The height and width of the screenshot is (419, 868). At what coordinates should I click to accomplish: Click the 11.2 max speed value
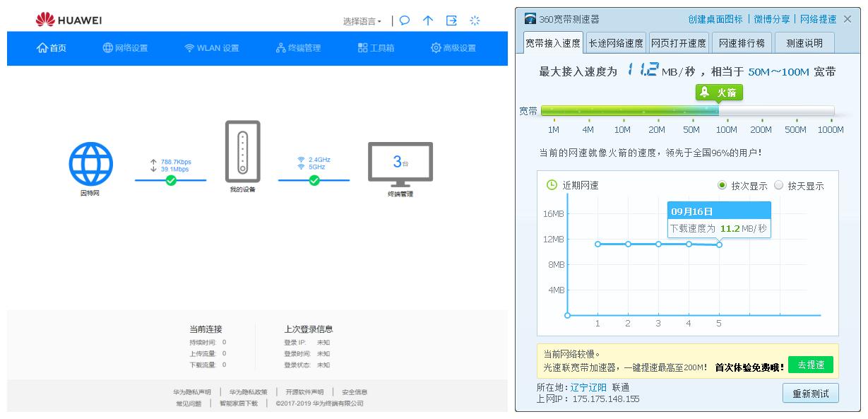click(642, 69)
